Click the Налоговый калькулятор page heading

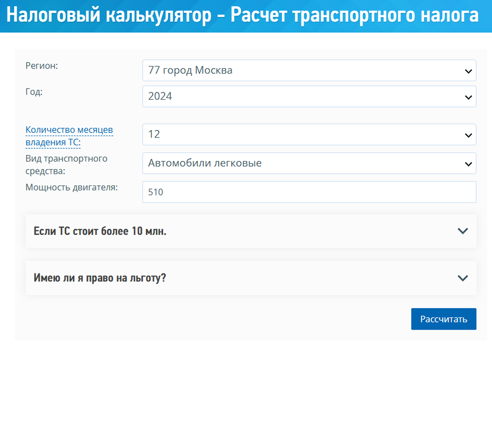point(242,15)
